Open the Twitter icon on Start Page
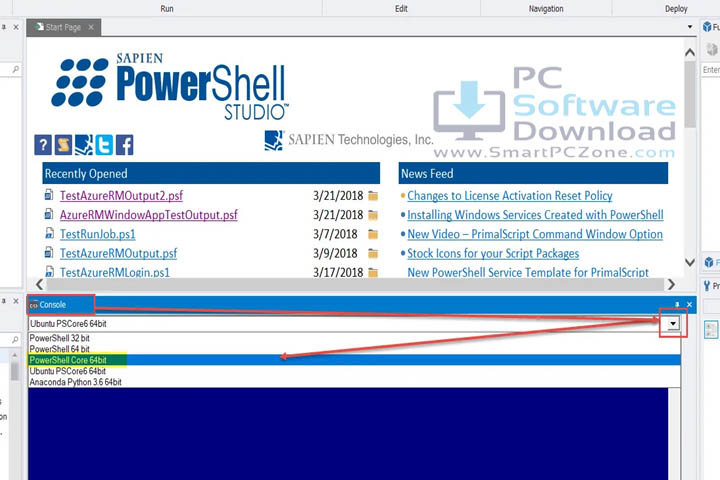720x480 pixels. [x=104, y=145]
